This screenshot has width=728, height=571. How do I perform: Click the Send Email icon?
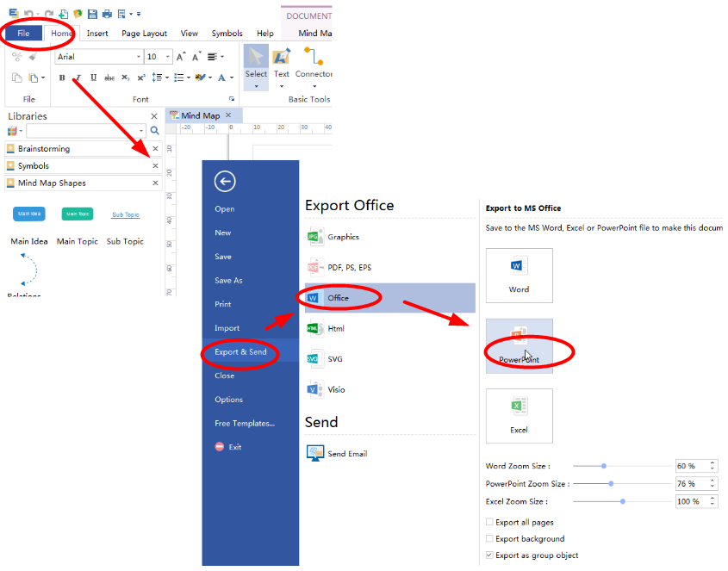coord(315,453)
